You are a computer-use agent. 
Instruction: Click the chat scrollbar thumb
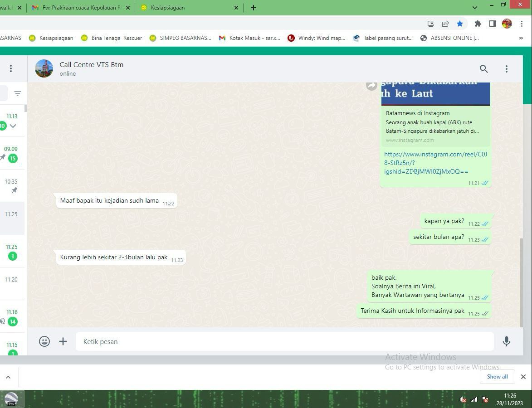pos(521,281)
